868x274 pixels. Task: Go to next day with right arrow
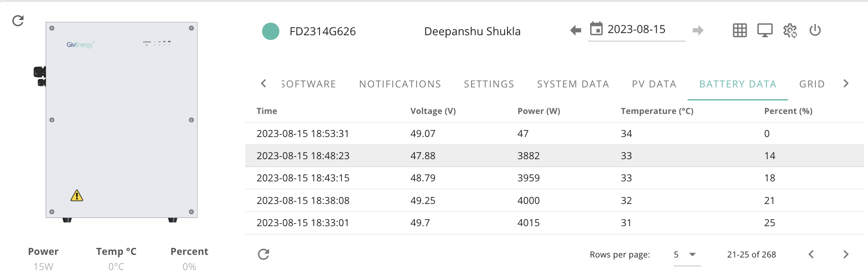pos(698,30)
